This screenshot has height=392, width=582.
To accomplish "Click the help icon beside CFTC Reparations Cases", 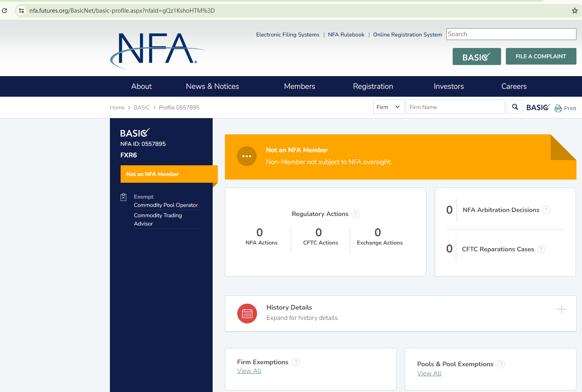I will tap(541, 249).
